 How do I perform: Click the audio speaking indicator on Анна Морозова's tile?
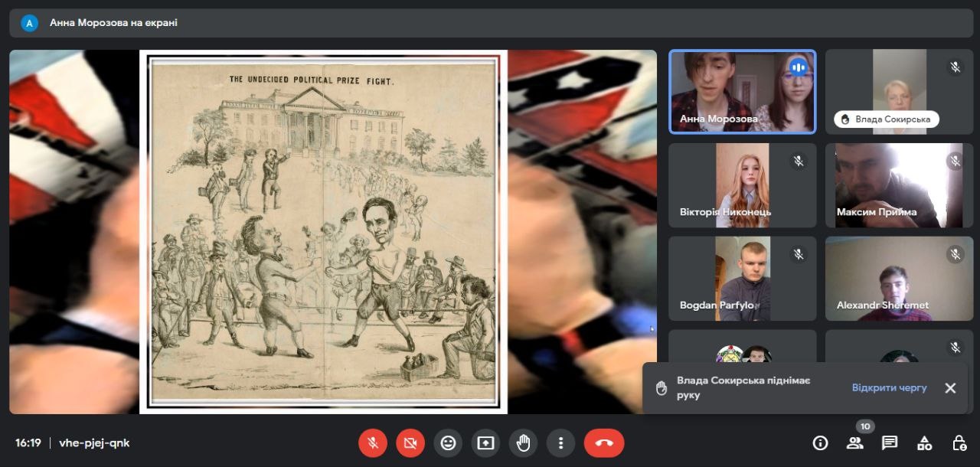tap(798, 67)
